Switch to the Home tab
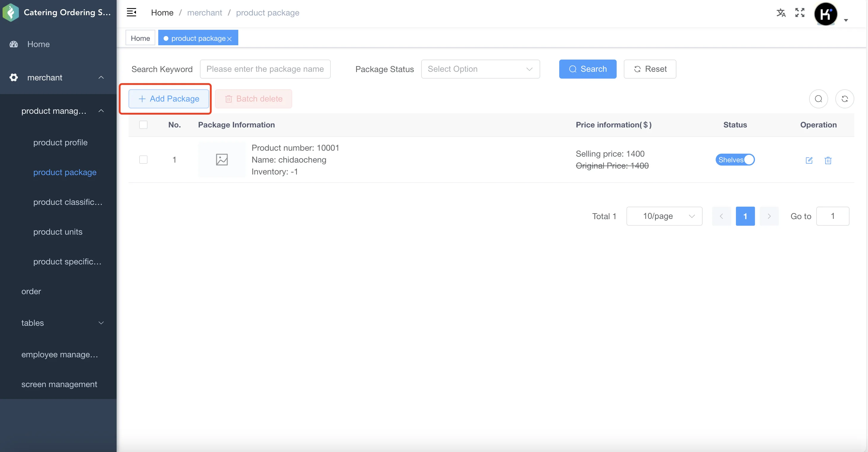This screenshot has height=452, width=868. [140, 38]
